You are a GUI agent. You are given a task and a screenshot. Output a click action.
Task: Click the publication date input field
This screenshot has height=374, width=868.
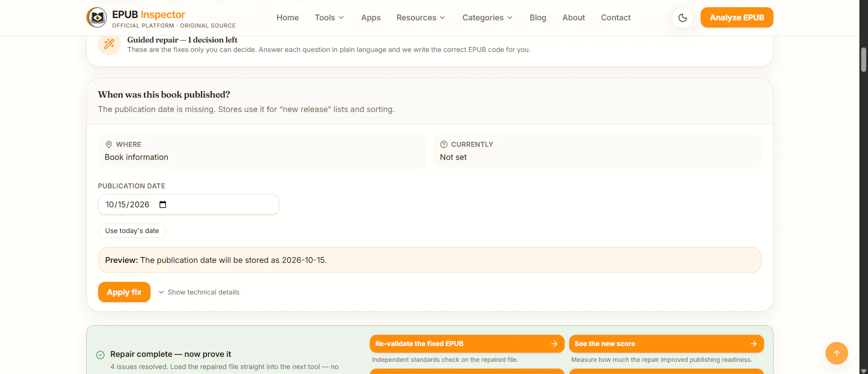point(189,205)
